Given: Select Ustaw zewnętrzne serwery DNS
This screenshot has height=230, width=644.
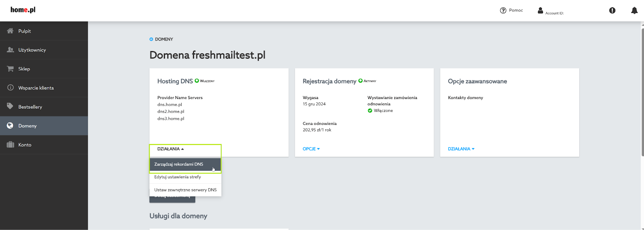Looking at the screenshot, I should (185, 190).
